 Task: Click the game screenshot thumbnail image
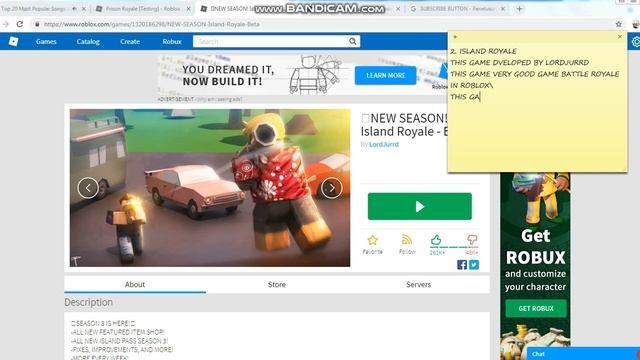(210, 188)
